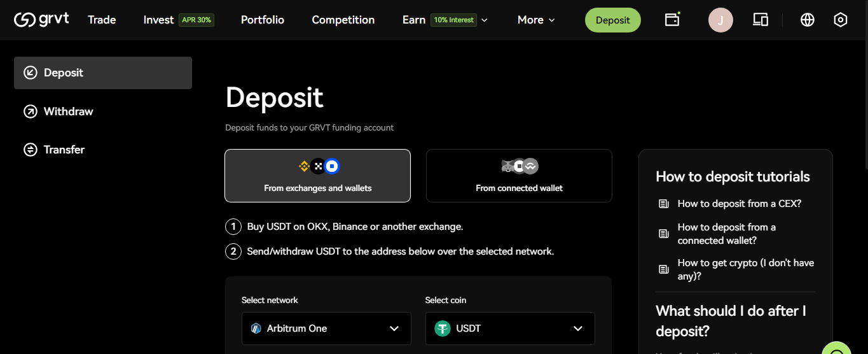868x354 pixels.
Task: Expand the More menu
Action: [x=536, y=20]
